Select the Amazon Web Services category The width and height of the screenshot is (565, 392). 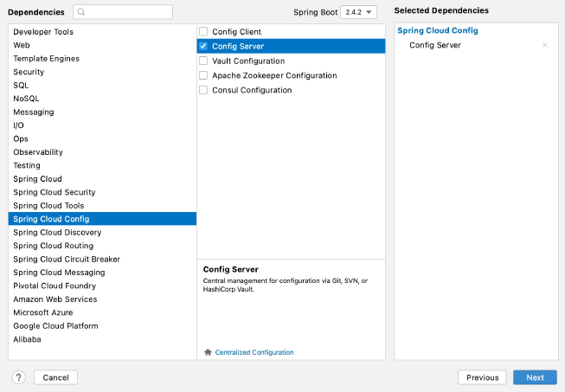click(x=102, y=299)
